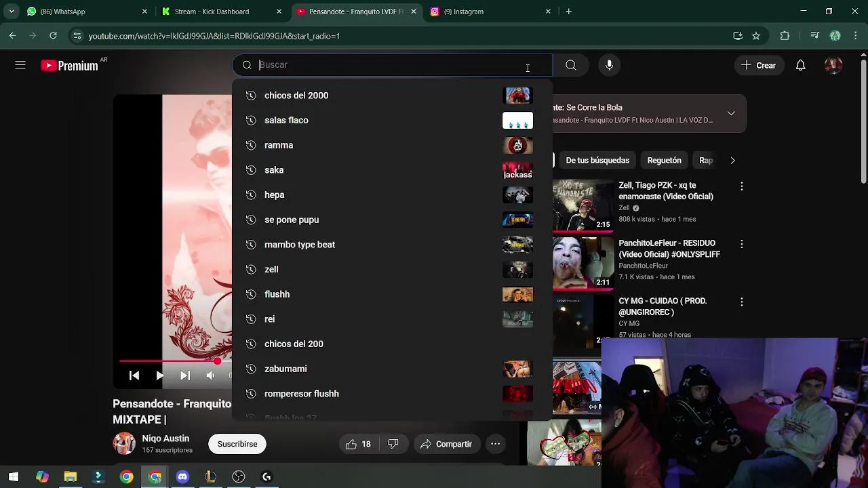This screenshot has height=488, width=868.
Task: Start voice search with microphone
Action: (x=609, y=65)
